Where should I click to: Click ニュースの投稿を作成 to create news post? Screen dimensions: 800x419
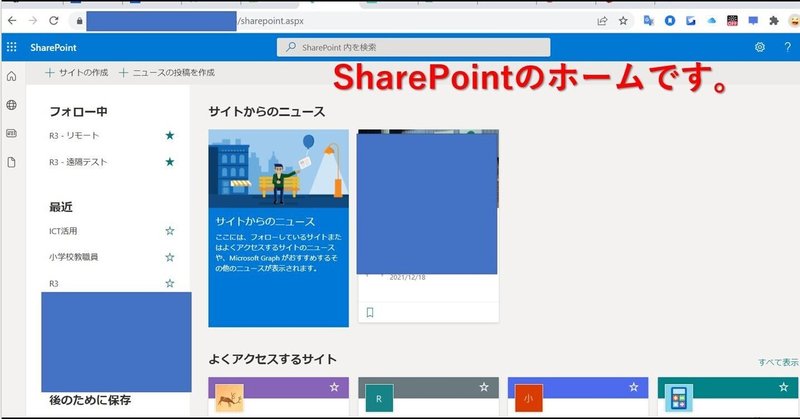click(x=166, y=72)
